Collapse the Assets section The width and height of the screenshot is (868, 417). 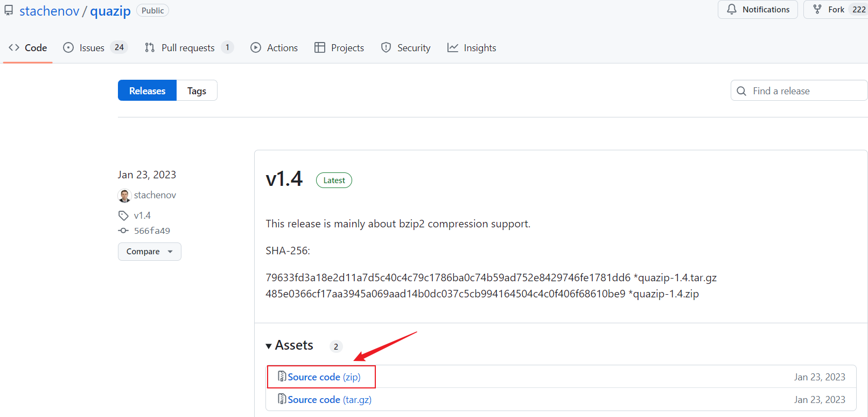pyautogui.click(x=290, y=345)
